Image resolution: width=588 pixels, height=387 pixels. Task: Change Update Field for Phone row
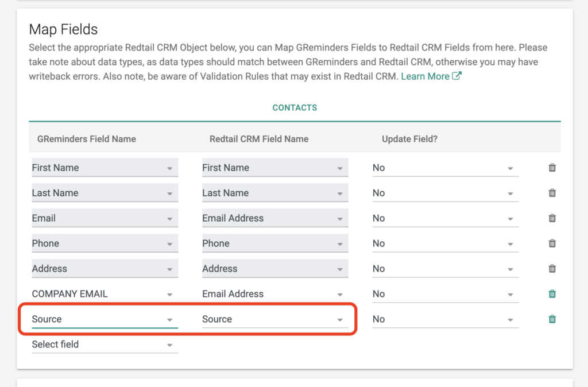445,243
